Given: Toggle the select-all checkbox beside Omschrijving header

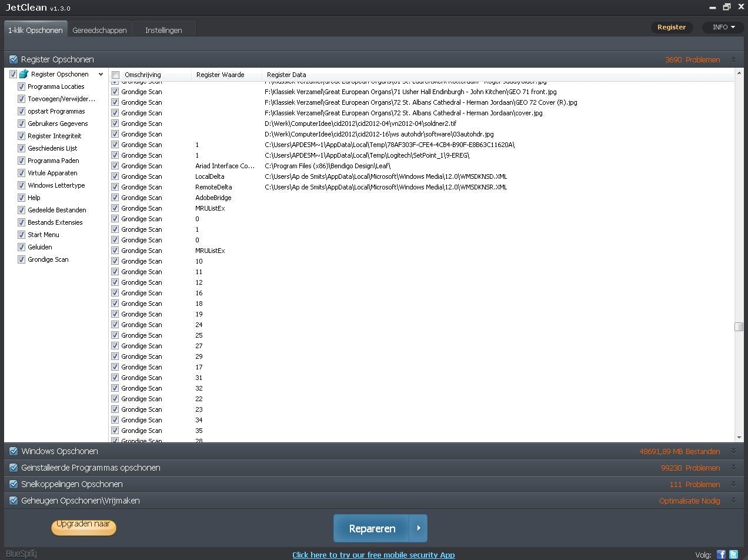Looking at the screenshot, I should 116,75.
